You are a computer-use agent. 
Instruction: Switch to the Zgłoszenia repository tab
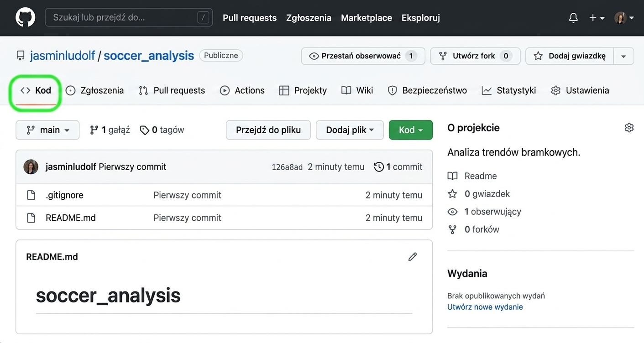point(95,90)
